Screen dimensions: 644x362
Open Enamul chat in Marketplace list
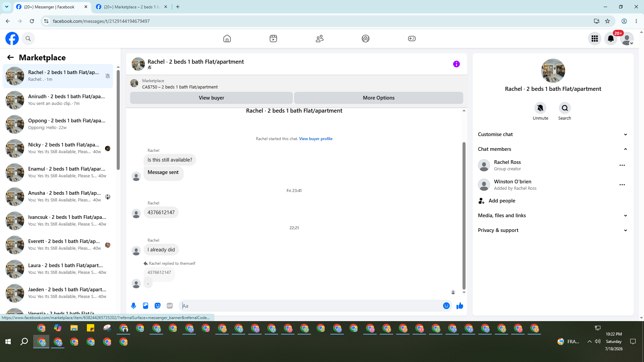coord(58,173)
